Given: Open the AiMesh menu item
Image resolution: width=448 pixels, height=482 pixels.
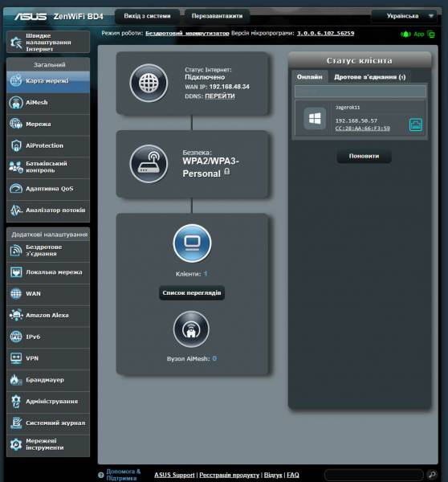Looking at the screenshot, I should click(48, 102).
